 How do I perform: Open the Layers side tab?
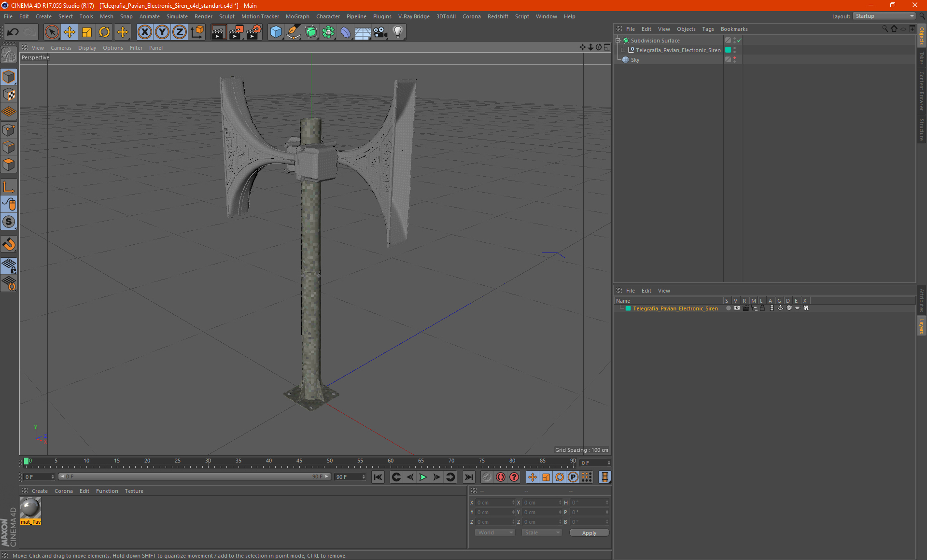tap(922, 326)
